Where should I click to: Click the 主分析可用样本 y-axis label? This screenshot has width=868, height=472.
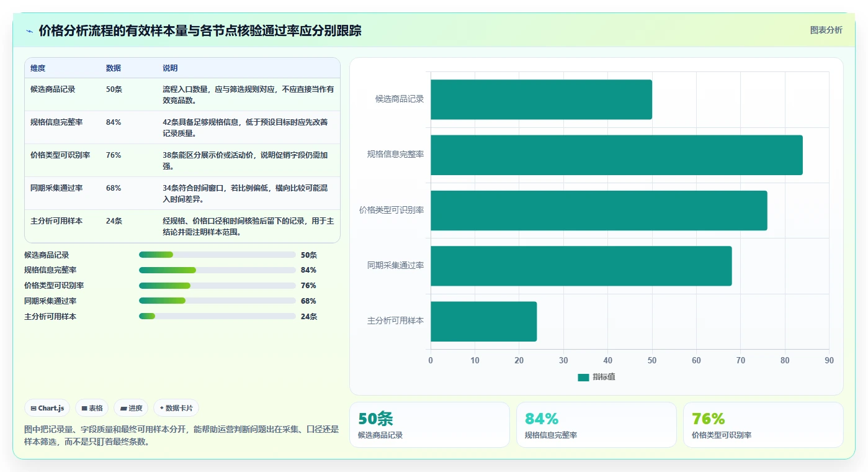tap(395, 321)
